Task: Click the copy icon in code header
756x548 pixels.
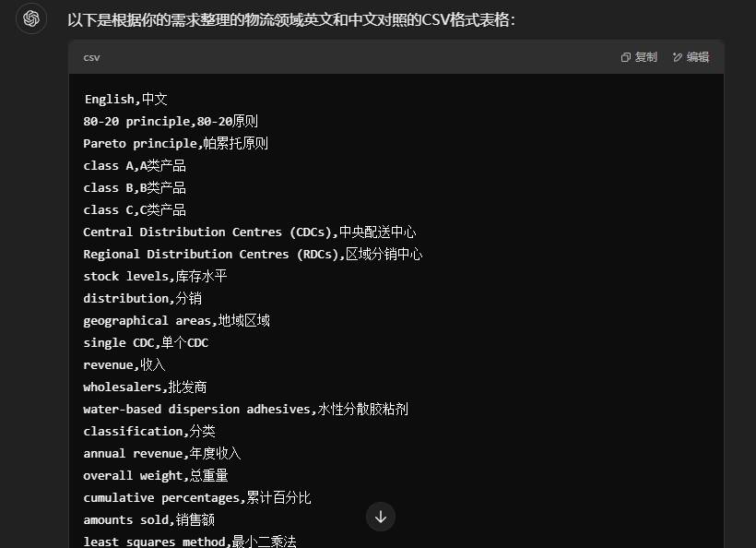Action: [626, 57]
